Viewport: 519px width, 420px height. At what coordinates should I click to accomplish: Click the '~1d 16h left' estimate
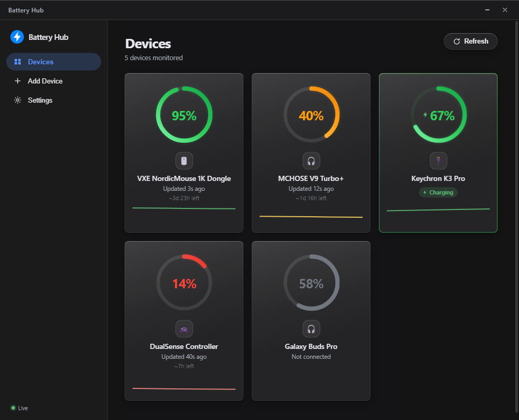click(x=311, y=199)
